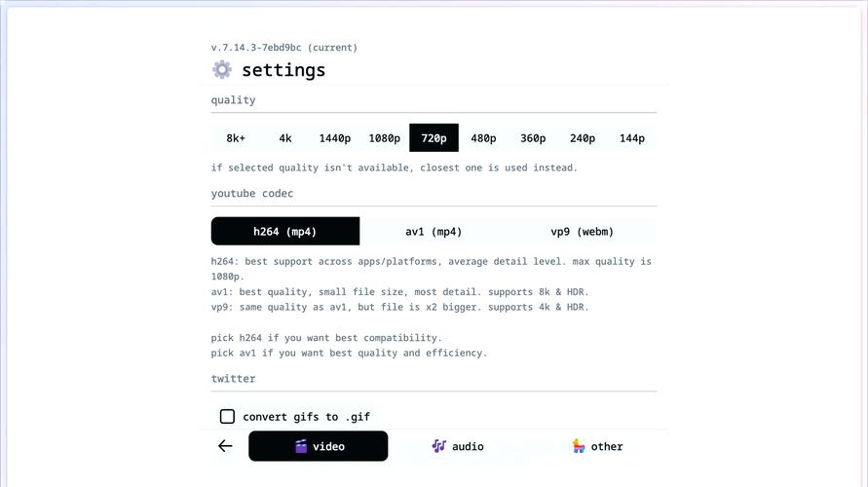
Task: Click the convert gifs to .gif label
Action: point(306,417)
